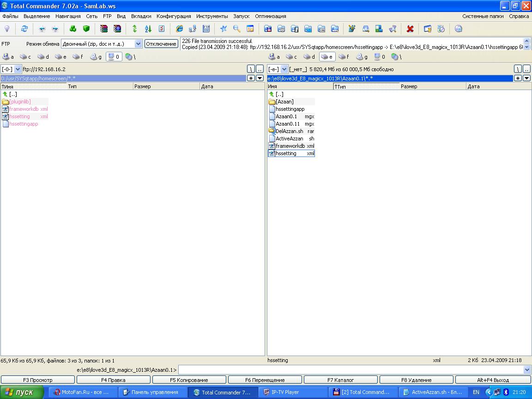Click the window hourglass icon
This screenshot has height=399, width=532.
pos(428,29)
